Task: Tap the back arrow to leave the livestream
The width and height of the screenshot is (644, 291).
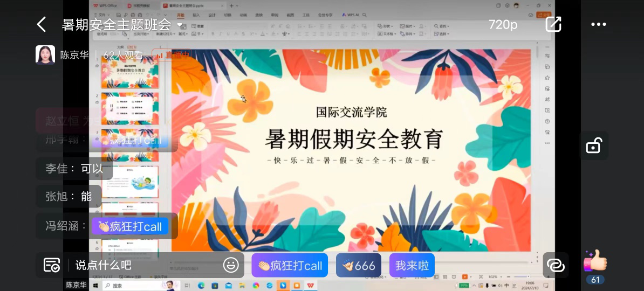Action: [x=41, y=24]
